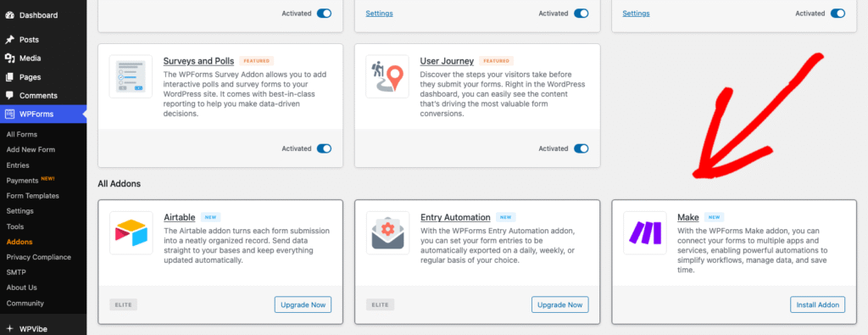Click NEW badge beside Make
Image resolution: width=868 pixels, height=335 pixels.
(x=714, y=217)
